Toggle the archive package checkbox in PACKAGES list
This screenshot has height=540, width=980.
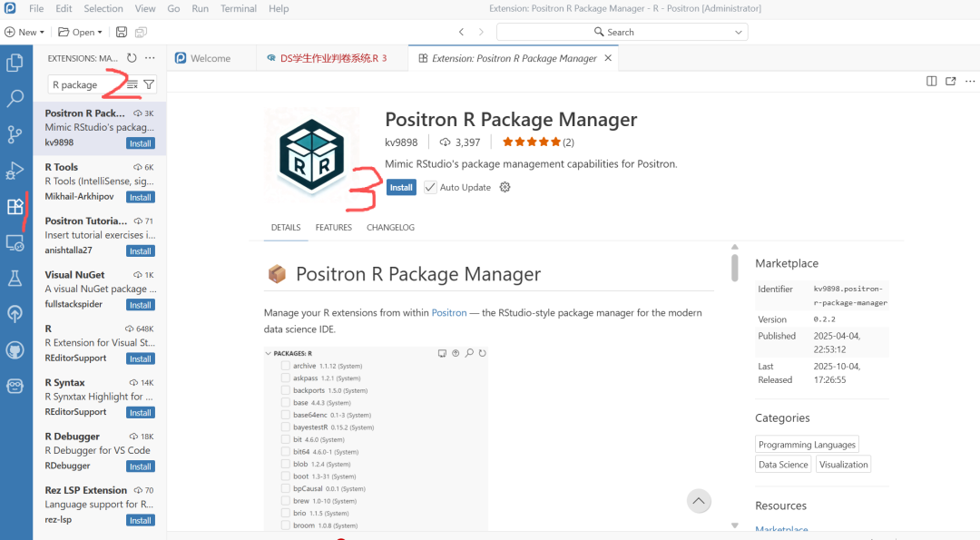click(x=286, y=365)
